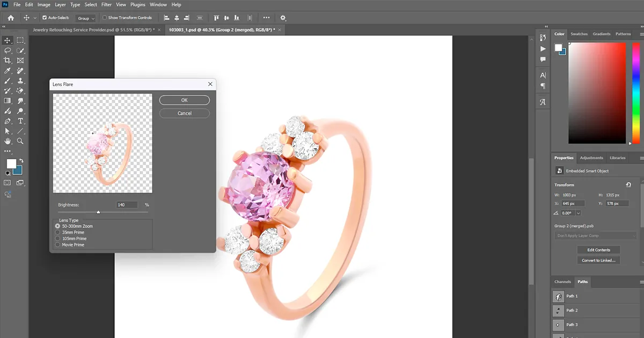Select the Spot Healing Brush tool

coord(20,71)
